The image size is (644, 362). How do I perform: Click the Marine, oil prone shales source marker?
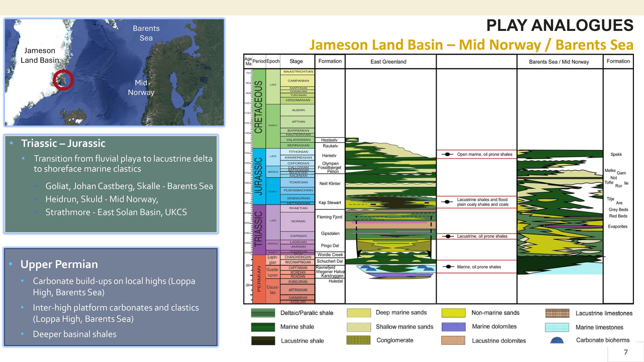tap(448, 267)
